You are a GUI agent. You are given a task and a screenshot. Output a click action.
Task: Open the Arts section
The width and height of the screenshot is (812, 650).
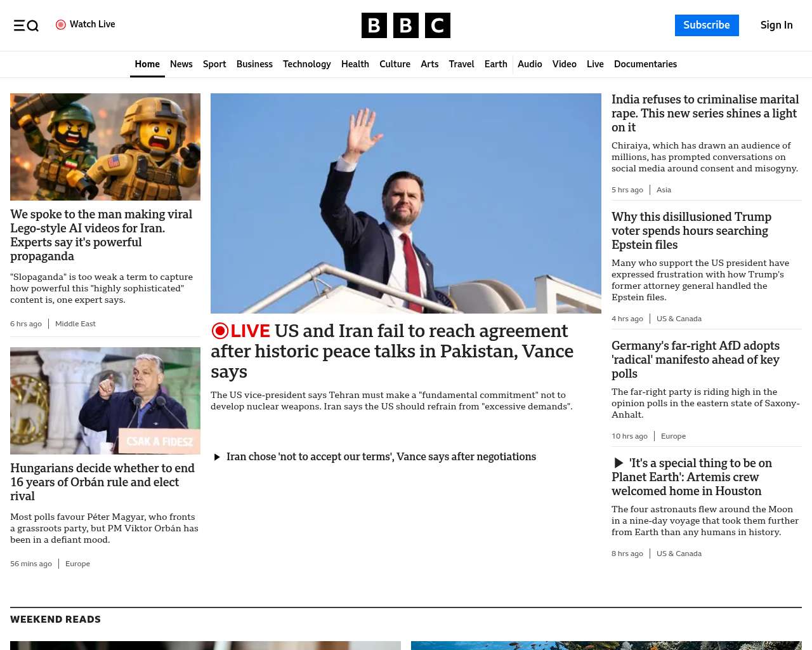pyautogui.click(x=429, y=64)
